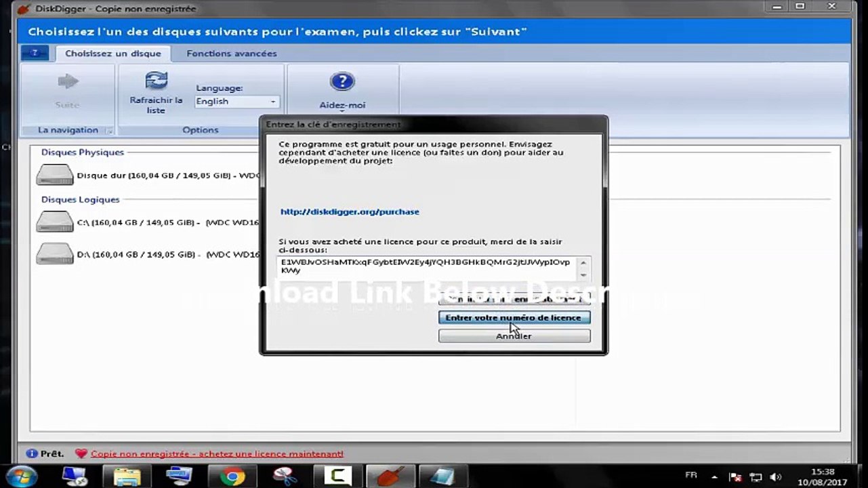Switch to Choisissez un disque tab
This screenshot has height=488, width=868.
(113, 54)
